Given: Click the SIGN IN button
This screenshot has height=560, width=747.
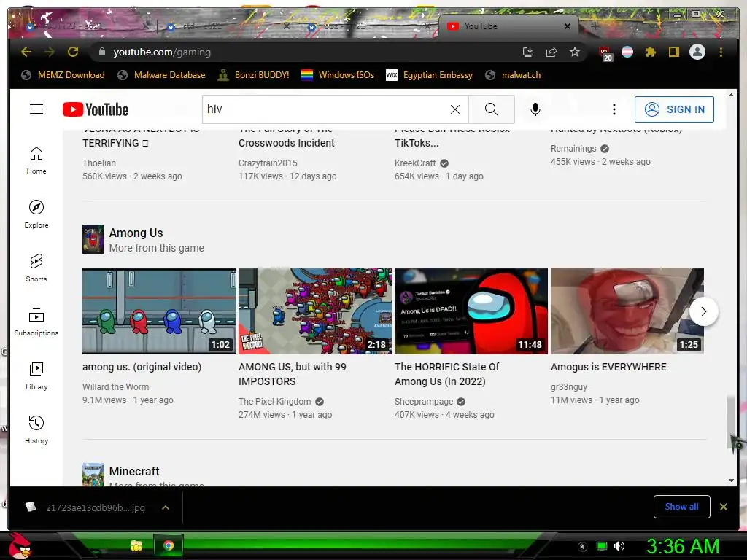Looking at the screenshot, I should (x=674, y=109).
